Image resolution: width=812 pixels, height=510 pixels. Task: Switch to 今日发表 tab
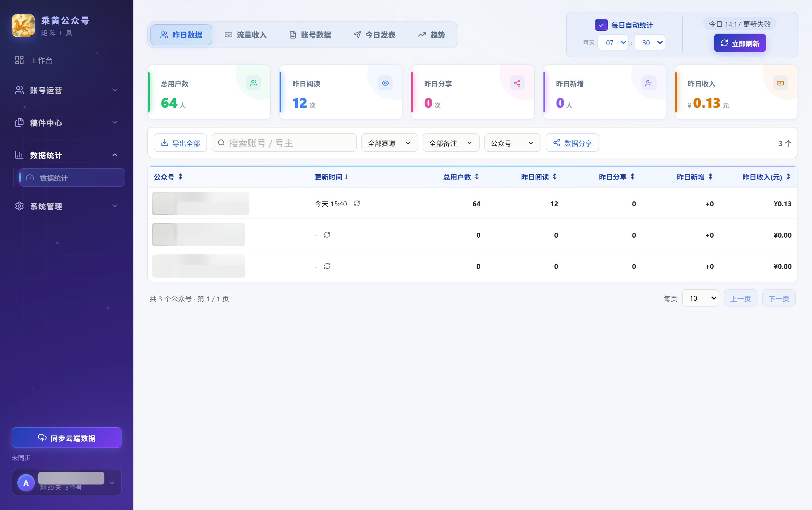(x=374, y=35)
